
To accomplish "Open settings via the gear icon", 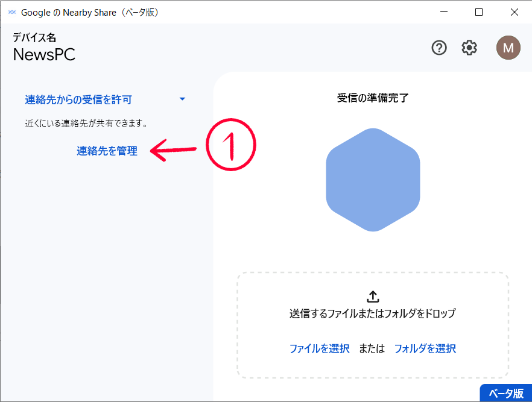I will coord(469,48).
